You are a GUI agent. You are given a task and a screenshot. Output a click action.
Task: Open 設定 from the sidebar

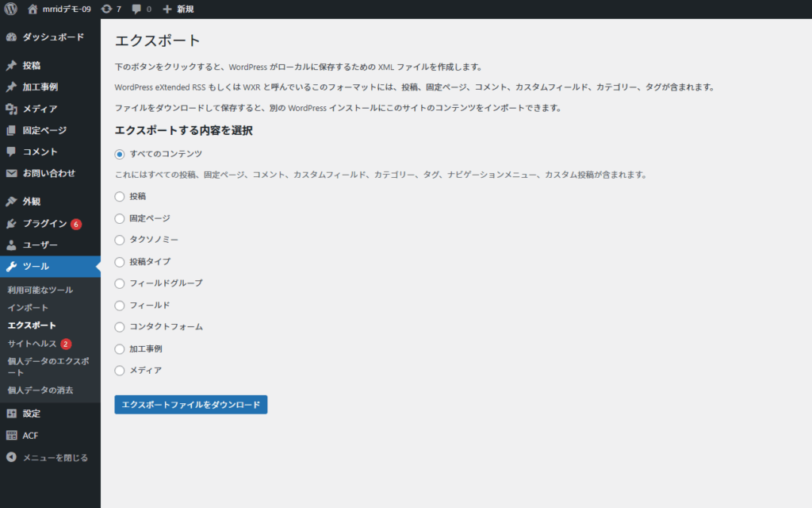click(x=32, y=414)
